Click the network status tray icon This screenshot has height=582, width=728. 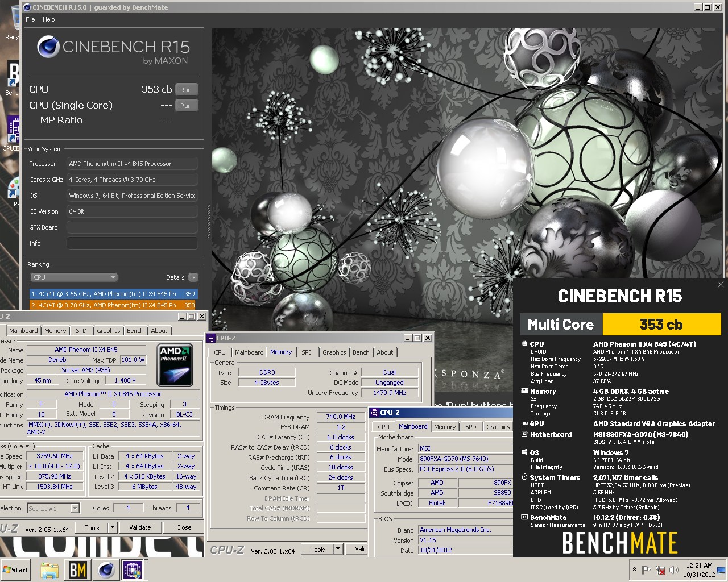click(x=660, y=570)
